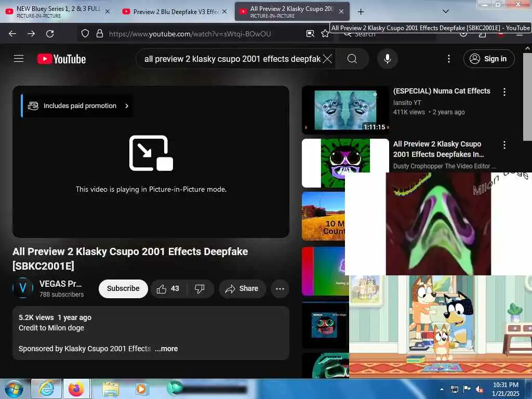Select the All Preview 2 Klasky Csupo tab
The height and width of the screenshot is (399, 532).
pyautogui.click(x=292, y=11)
